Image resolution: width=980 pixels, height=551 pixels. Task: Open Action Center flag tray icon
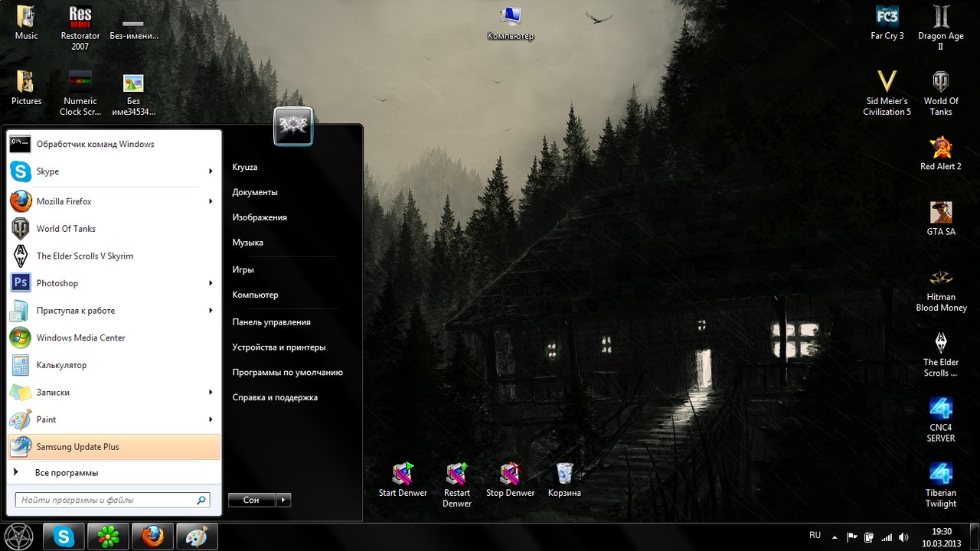(x=852, y=537)
